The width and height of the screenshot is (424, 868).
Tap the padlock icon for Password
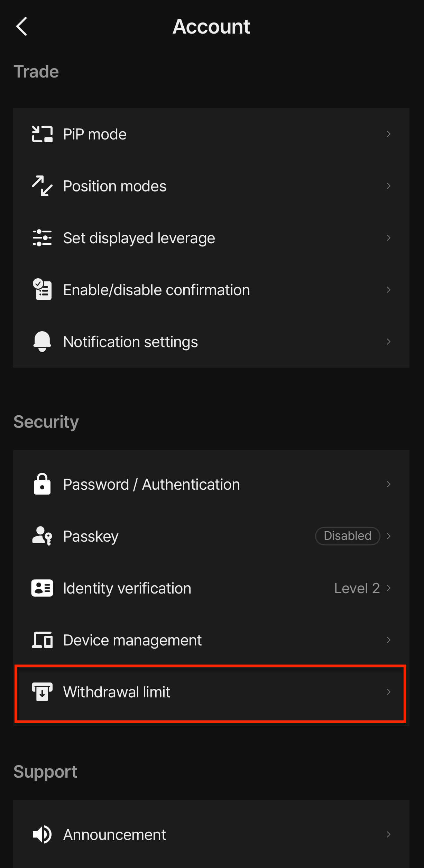click(42, 484)
